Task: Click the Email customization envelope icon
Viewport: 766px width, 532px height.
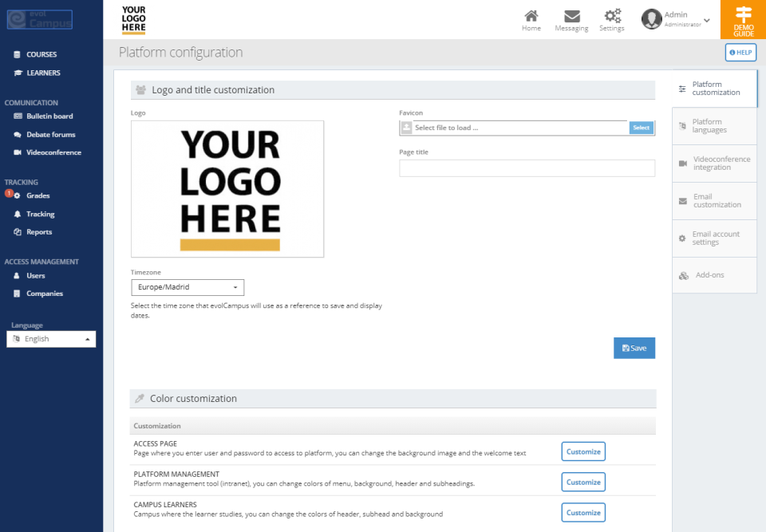Action: [x=683, y=201]
